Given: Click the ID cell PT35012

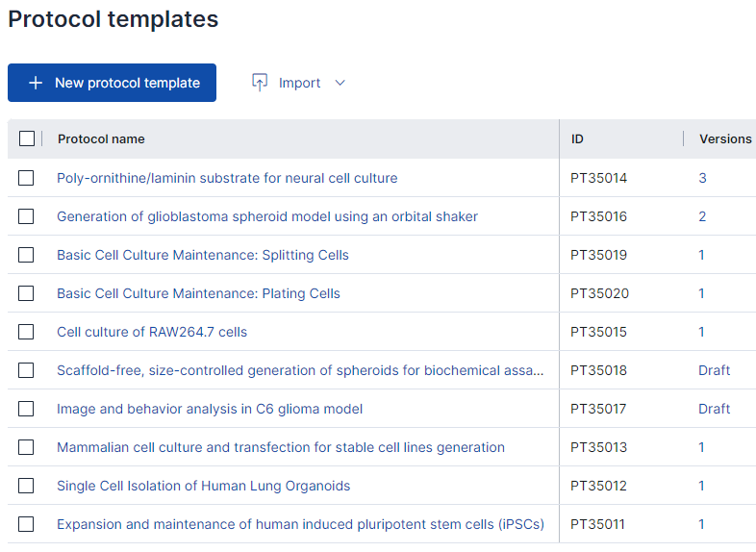Looking at the screenshot, I should tap(599, 486).
